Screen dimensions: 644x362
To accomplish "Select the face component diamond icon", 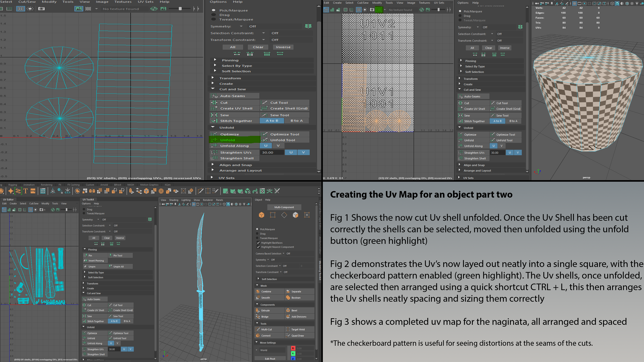I will tap(284, 215).
